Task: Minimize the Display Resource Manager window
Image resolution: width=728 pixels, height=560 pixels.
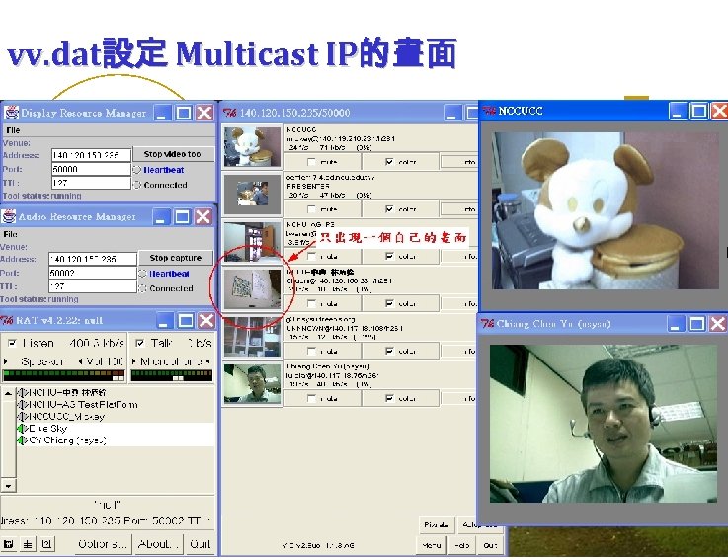Action: [162, 113]
